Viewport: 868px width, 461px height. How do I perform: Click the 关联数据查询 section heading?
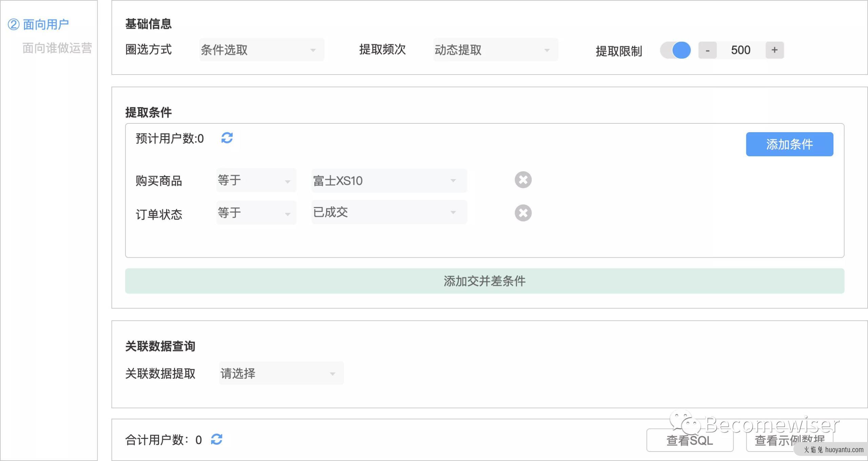[160, 346]
